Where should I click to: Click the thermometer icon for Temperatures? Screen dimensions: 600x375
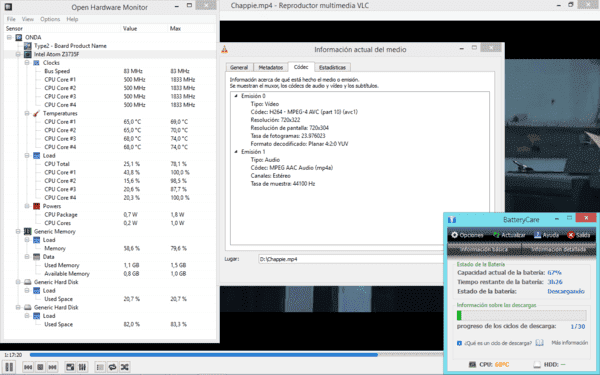pos(36,113)
